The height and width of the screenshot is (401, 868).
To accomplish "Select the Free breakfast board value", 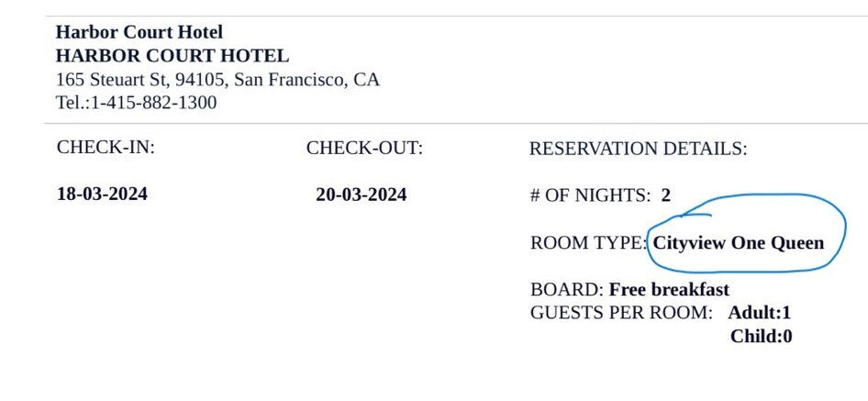I will [x=669, y=290].
